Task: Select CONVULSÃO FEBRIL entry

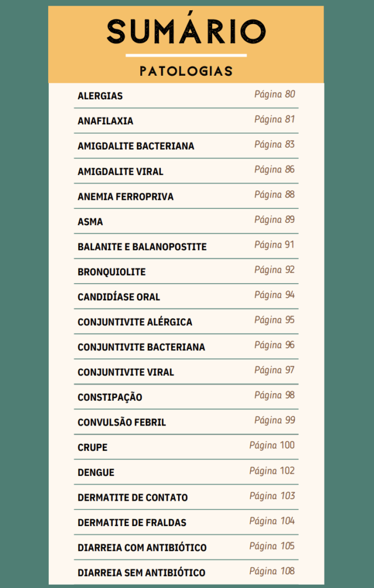Action: click(x=121, y=423)
